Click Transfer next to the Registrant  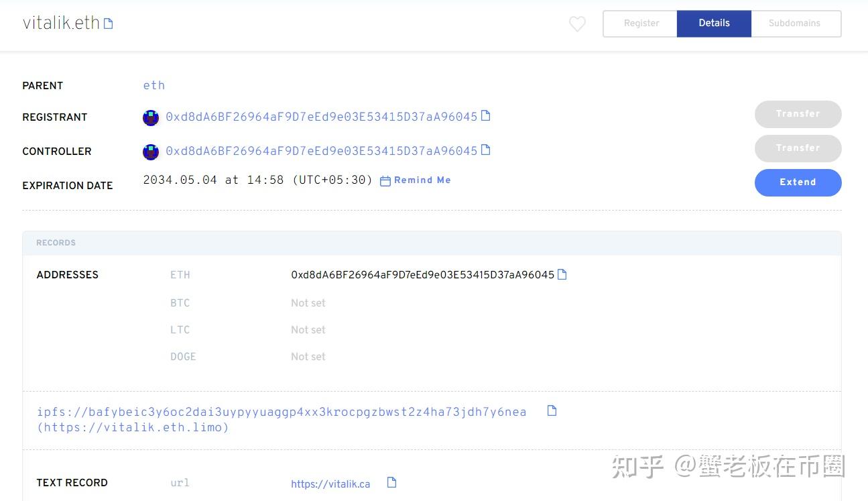click(798, 114)
